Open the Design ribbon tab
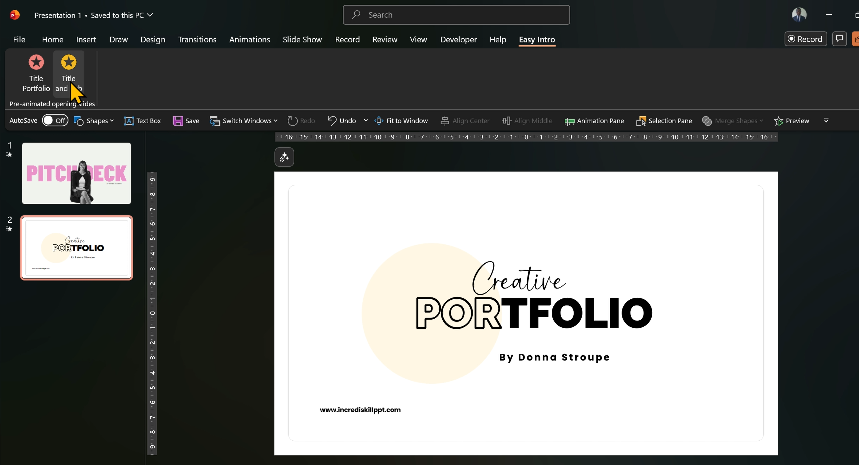Image resolution: width=859 pixels, height=465 pixels. click(153, 40)
